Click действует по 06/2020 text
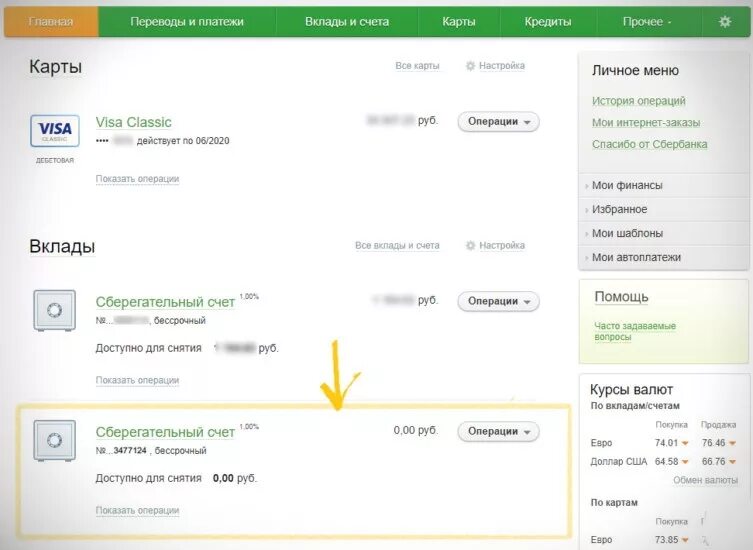Viewport: 753px width, 550px height. tap(183, 141)
